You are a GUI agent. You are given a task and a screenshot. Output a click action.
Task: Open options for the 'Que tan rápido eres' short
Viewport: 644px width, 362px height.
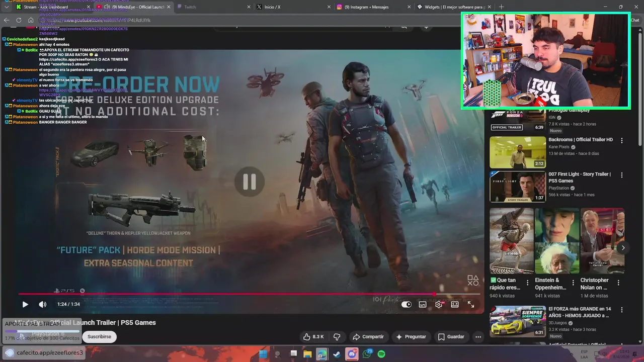527,283
